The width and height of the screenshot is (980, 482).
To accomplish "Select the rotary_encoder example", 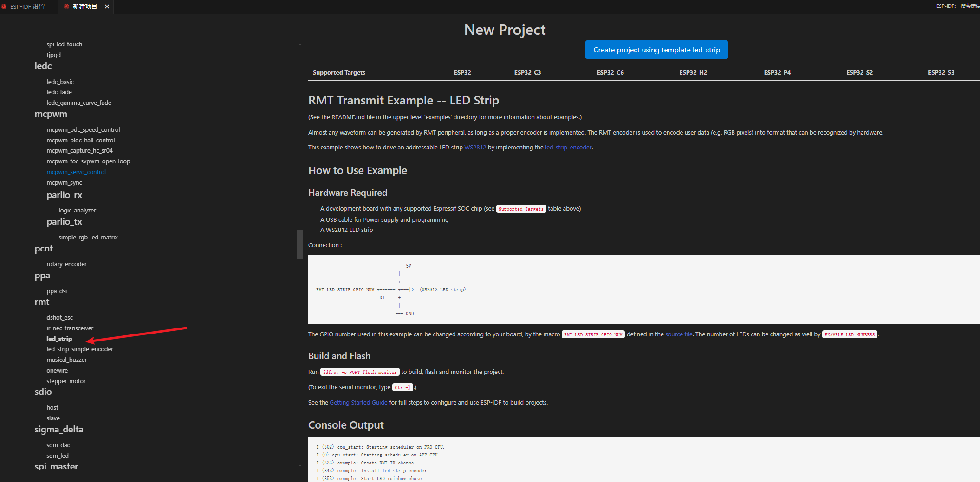I will [66, 264].
